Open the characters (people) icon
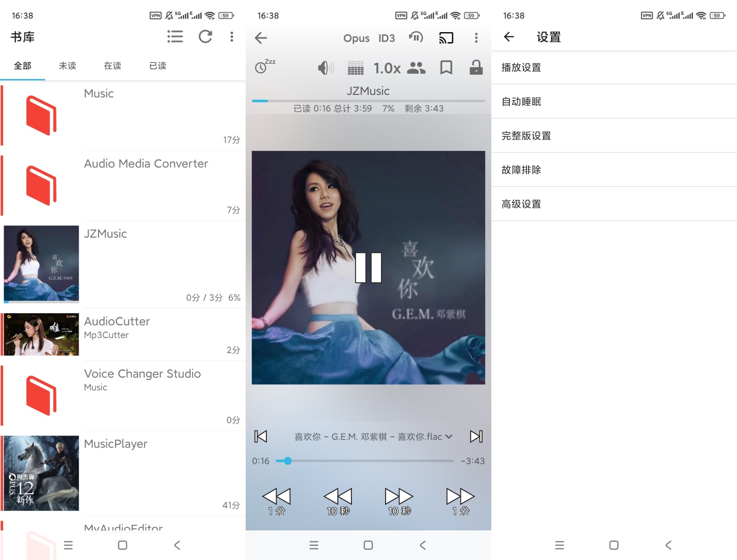Image resolution: width=737 pixels, height=560 pixels. [416, 67]
